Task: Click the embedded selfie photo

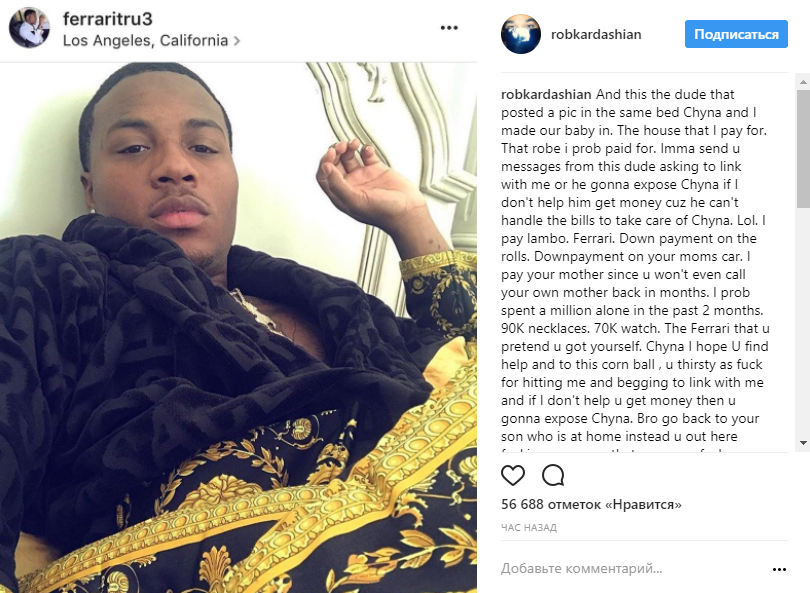Action: (x=238, y=327)
